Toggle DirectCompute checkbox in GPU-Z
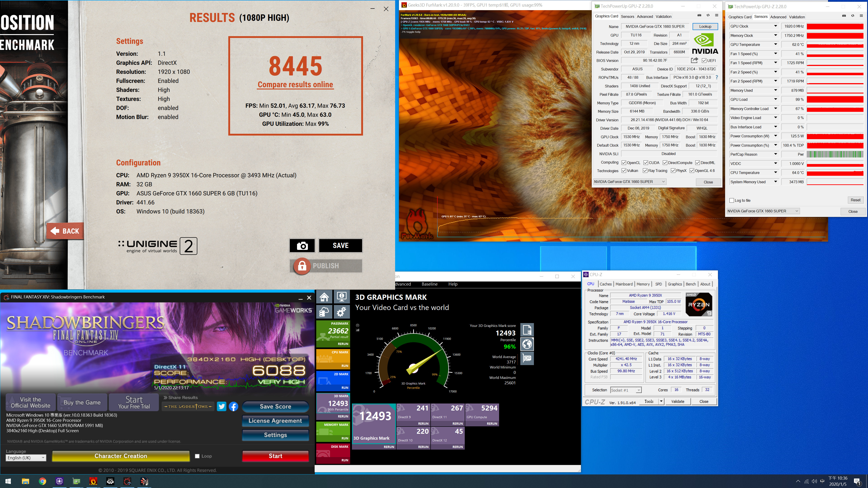 [665, 163]
